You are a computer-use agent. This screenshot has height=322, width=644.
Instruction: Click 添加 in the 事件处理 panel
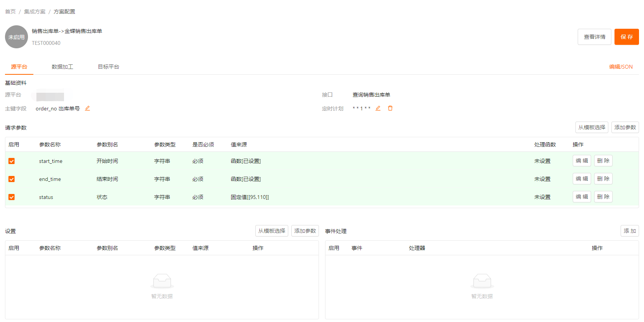point(629,231)
